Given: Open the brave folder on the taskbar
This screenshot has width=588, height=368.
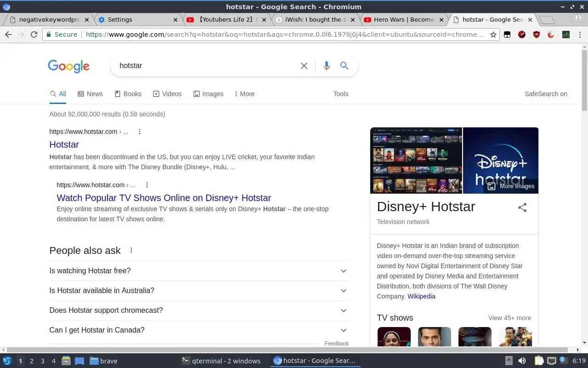Looking at the screenshot, I should [x=103, y=361].
